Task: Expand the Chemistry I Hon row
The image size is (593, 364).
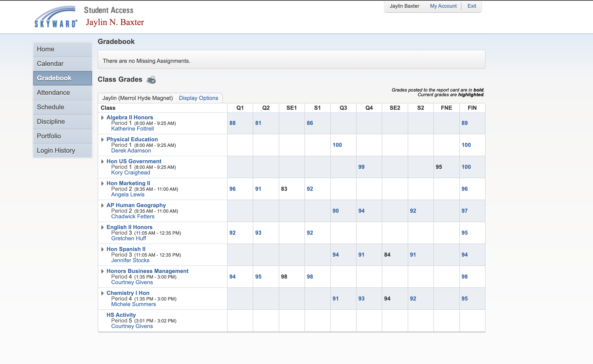Action: [x=102, y=293]
